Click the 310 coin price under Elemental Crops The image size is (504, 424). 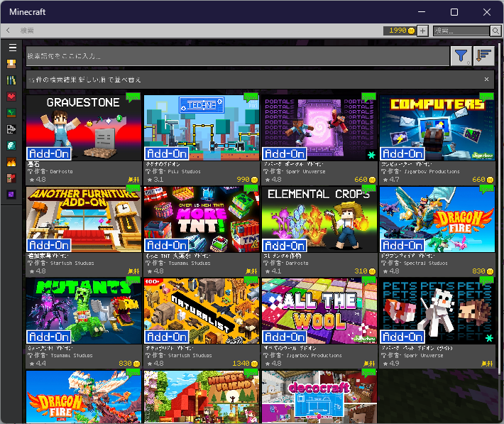coord(365,271)
